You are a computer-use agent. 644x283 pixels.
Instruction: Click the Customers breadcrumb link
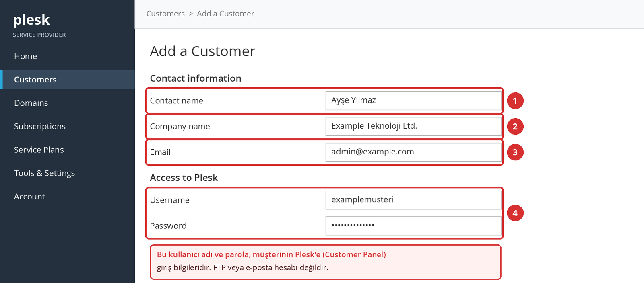(x=165, y=14)
